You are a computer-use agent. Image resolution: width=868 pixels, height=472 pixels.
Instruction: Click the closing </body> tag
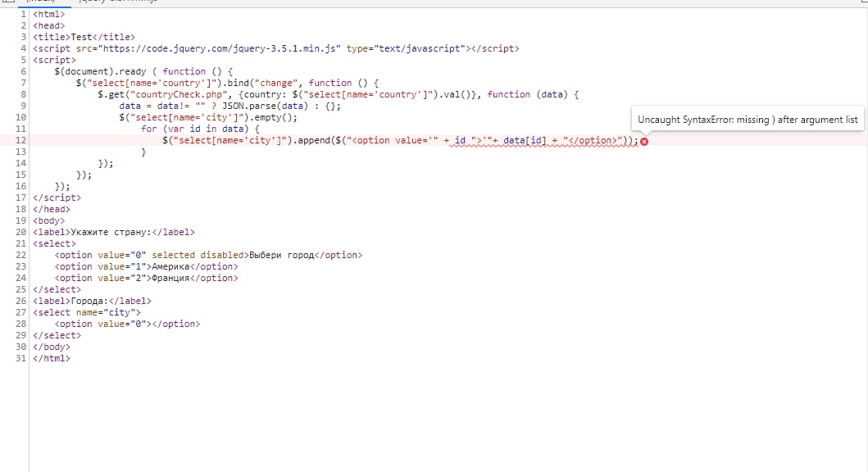pyautogui.click(x=52, y=347)
